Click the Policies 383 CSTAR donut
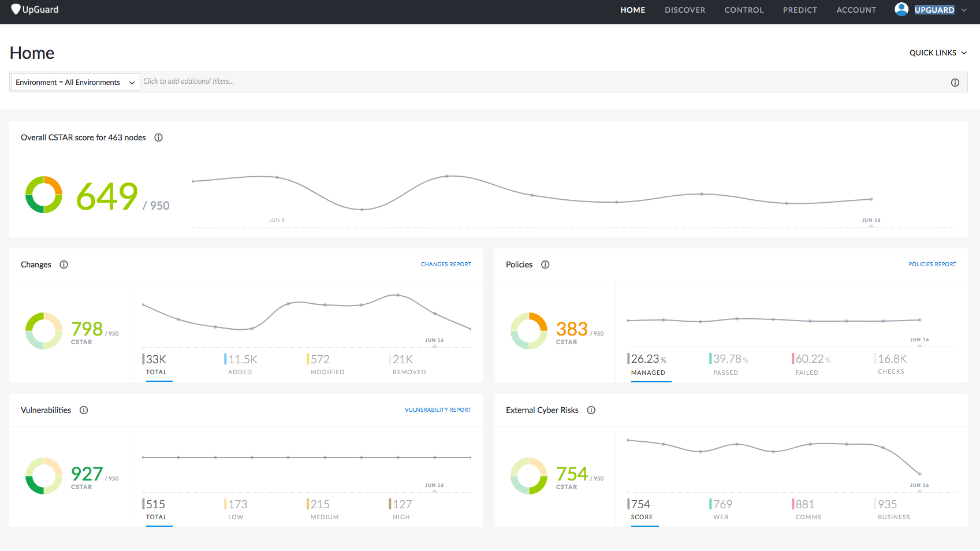The width and height of the screenshot is (980, 551). (x=529, y=331)
